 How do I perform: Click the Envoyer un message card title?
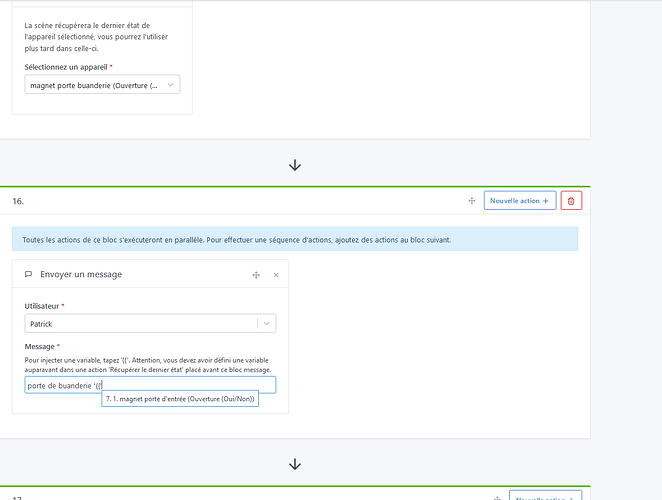[x=81, y=275]
